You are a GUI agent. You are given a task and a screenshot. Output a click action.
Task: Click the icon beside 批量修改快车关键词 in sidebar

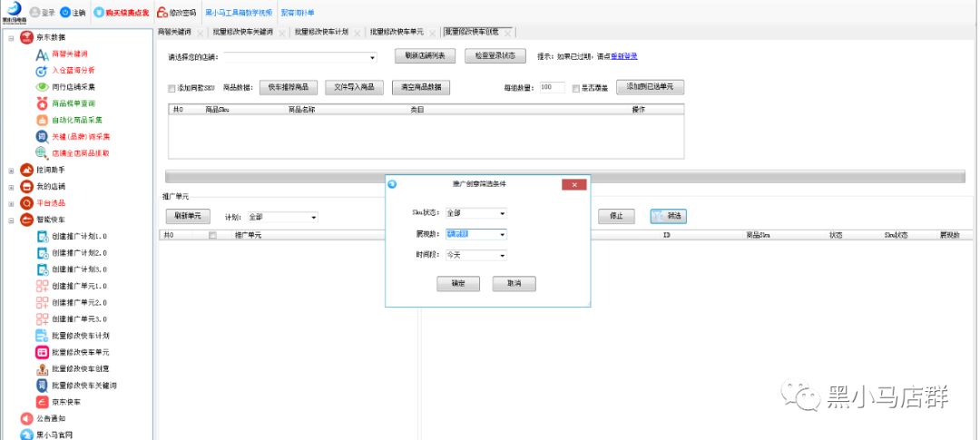(42, 386)
